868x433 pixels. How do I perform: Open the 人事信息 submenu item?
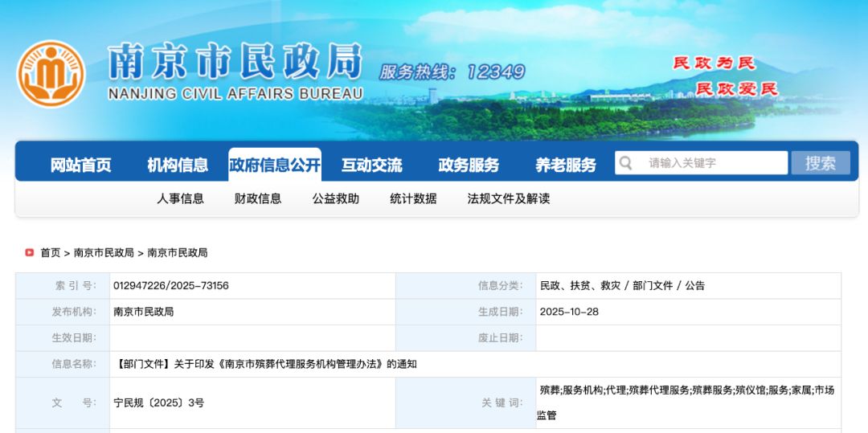click(180, 198)
